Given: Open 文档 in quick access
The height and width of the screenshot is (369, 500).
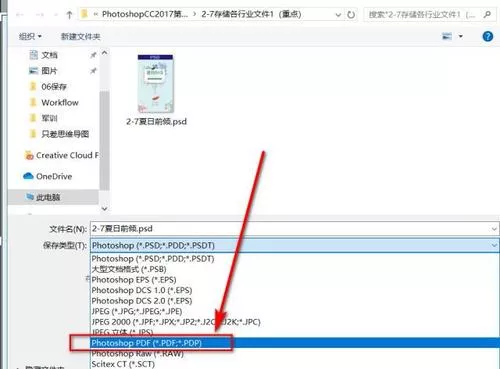Looking at the screenshot, I should 49,55.
